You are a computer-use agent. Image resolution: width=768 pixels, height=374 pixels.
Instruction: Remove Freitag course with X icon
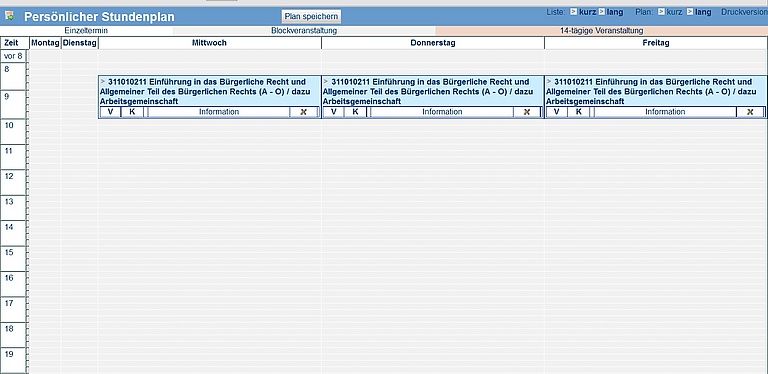pyautogui.click(x=750, y=112)
